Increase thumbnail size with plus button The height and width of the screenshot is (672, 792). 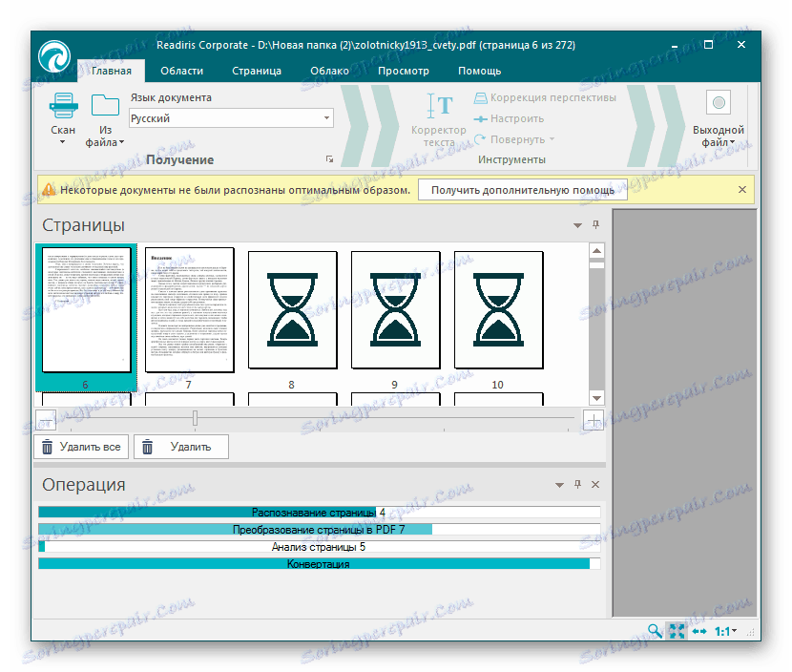(x=594, y=419)
